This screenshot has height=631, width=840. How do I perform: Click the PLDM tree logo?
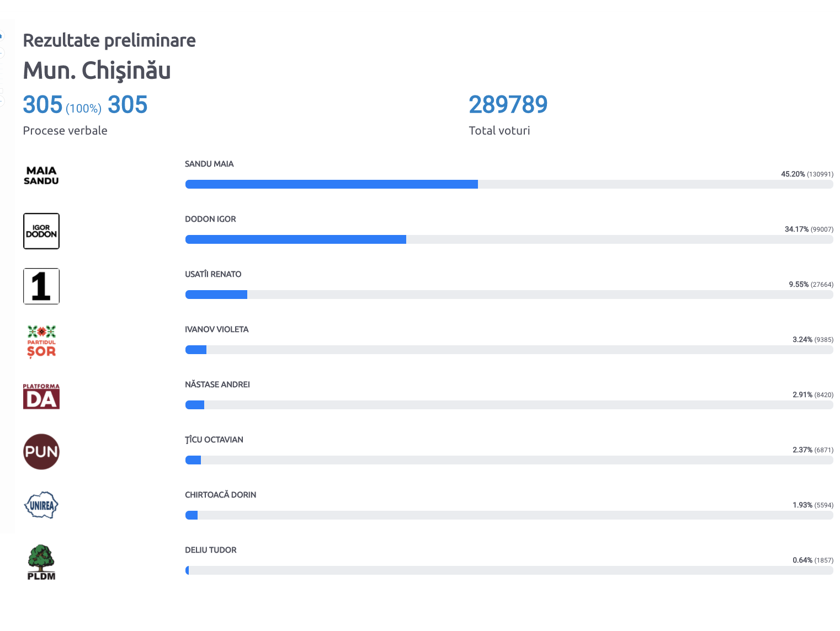click(x=41, y=562)
